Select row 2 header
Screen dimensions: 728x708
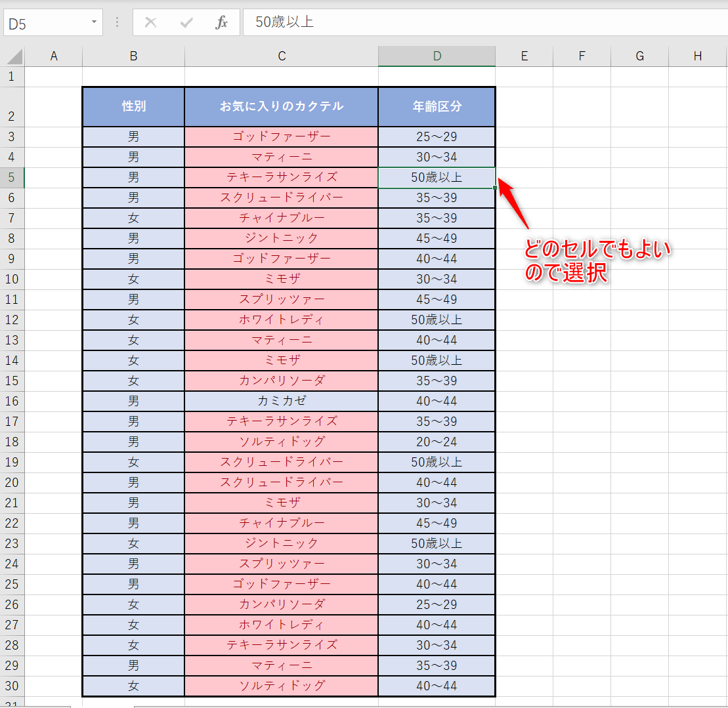pos(13,106)
